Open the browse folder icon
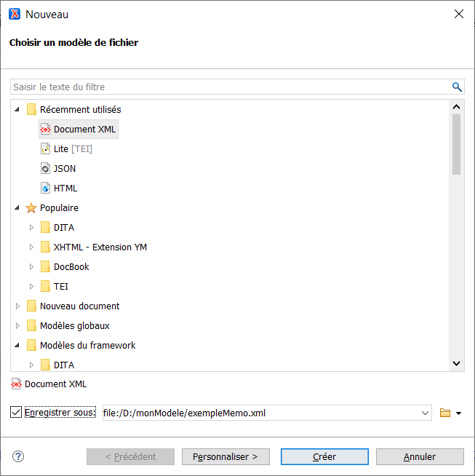Image resolution: width=475 pixels, height=476 pixels. (x=445, y=413)
